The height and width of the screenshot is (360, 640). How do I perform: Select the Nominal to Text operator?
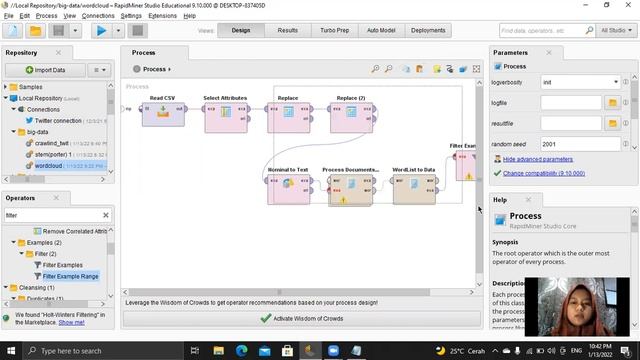(289, 189)
